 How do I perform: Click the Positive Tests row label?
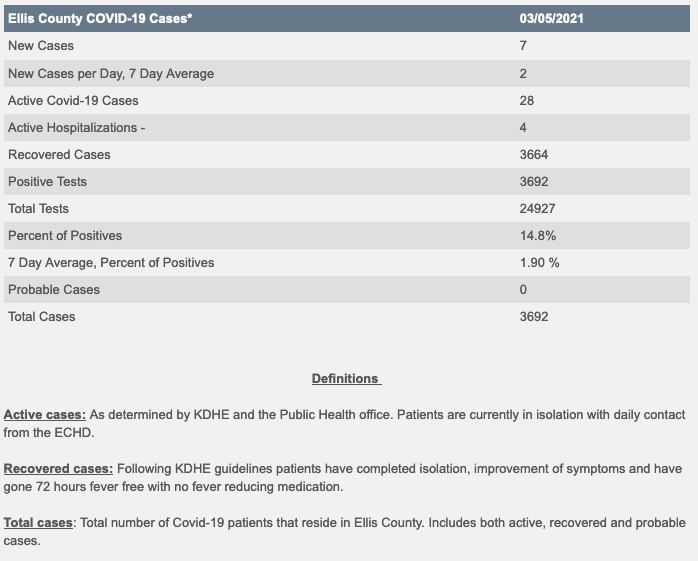[x=47, y=181]
